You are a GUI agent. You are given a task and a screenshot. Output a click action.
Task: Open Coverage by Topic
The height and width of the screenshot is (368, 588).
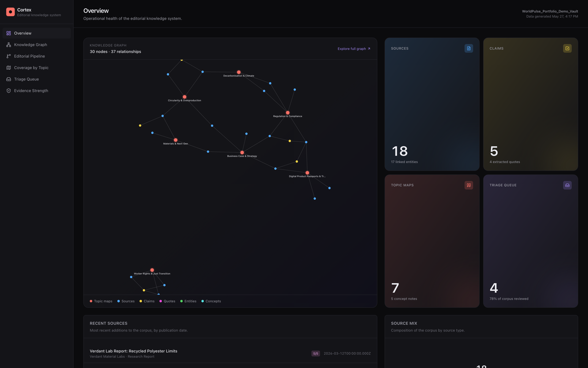[36, 68]
